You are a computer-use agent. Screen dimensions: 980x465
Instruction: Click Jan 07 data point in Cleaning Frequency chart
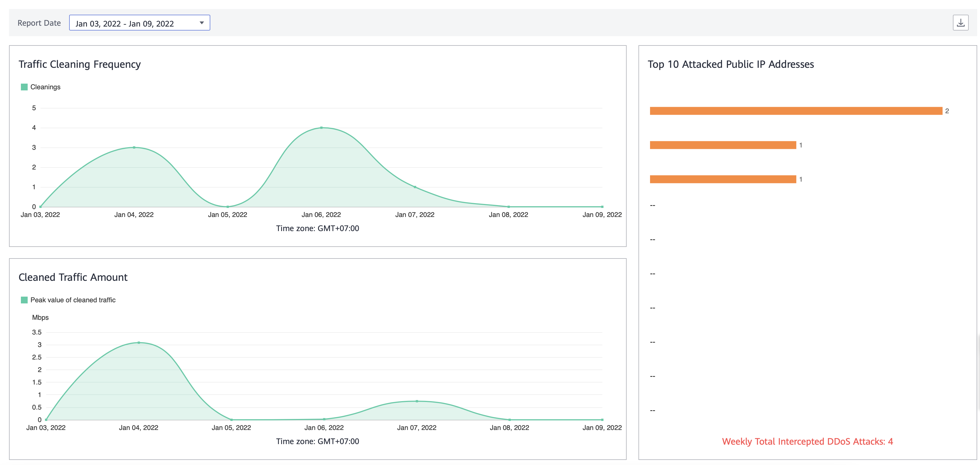tap(415, 187)
